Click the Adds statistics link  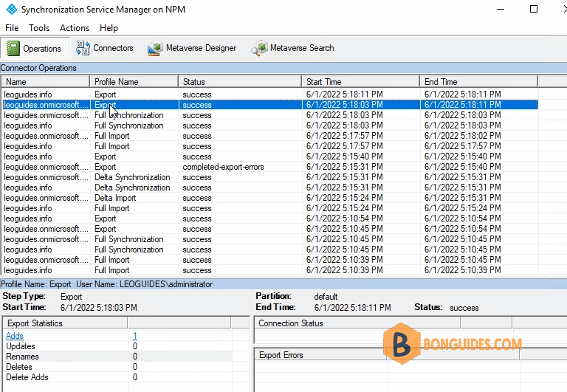[15, 336]
